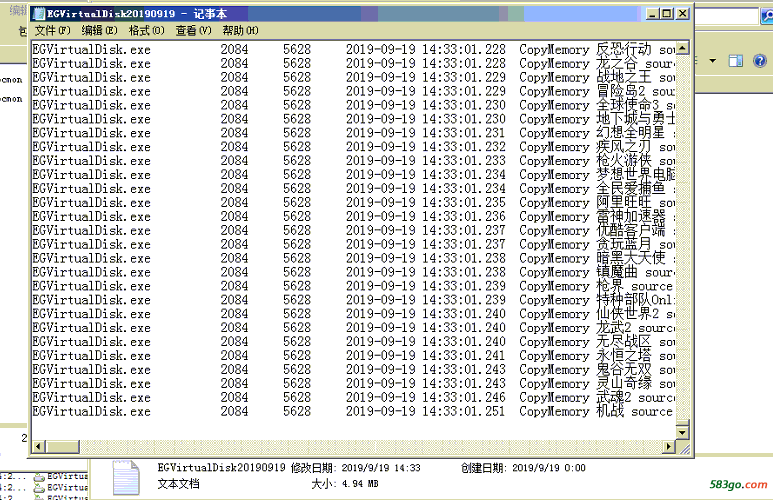
Task: Click horizontal scrollbar left arrow
Action: (38, 447)
